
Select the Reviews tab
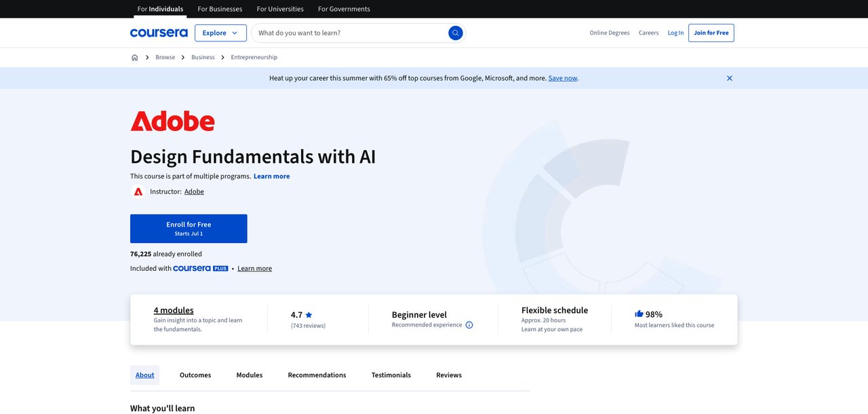(x=449, y=375)
